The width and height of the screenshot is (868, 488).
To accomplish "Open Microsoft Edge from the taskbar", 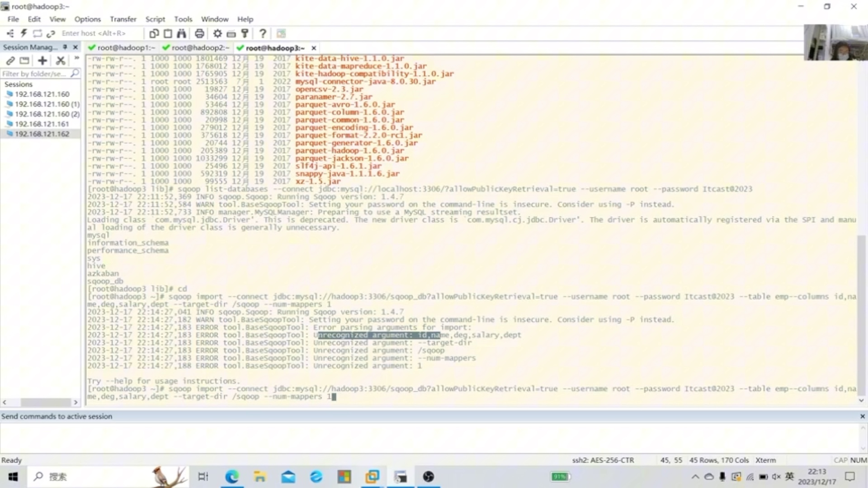I will 232,477.
